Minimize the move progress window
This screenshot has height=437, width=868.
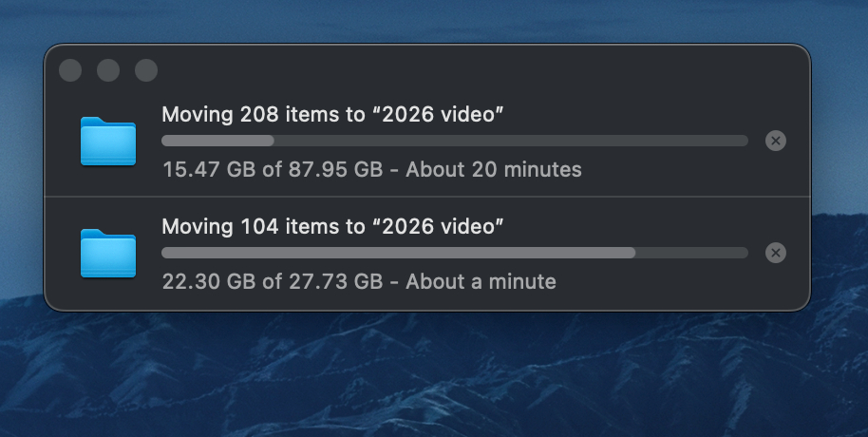(x=108, y=70)
